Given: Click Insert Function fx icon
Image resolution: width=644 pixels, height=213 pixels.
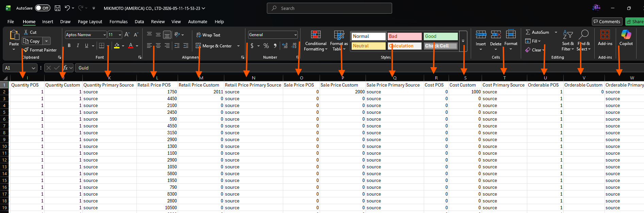Looking at the screenshot, I should coord(65,68).
